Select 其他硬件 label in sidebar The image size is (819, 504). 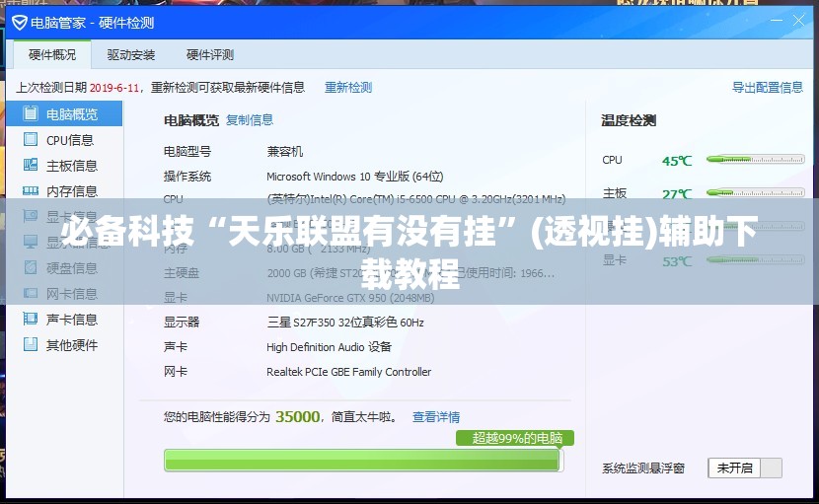coord(72,344)
